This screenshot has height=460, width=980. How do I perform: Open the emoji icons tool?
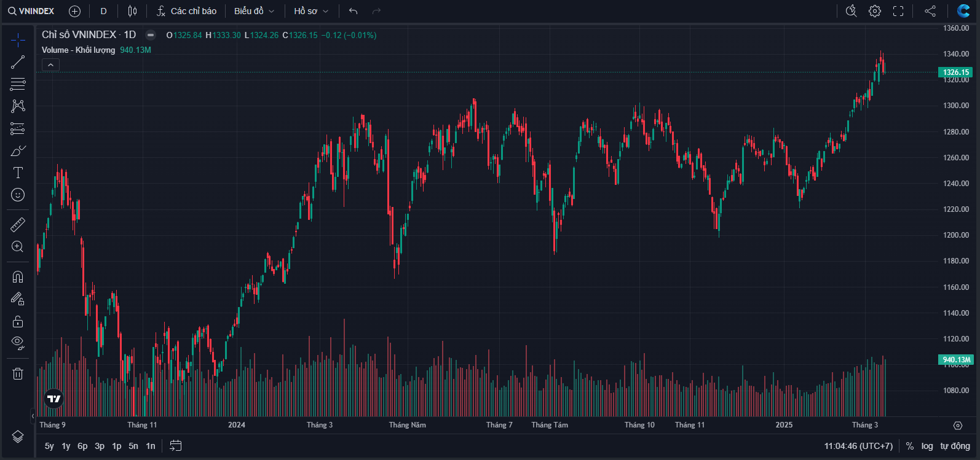pos(18,195)
